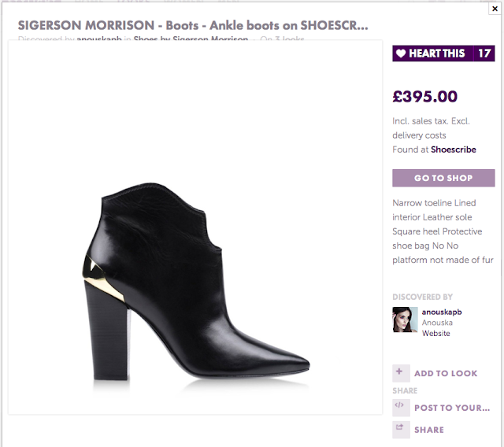Open the Shoescribe store link
Viewport: 504px width, 447px height.
[x=453, y=150]
